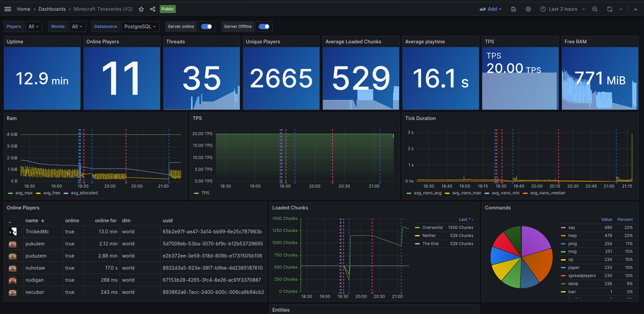The width and height of the screenshot is (644, 314).
Task: Toggle avg_free series in Ram legend
Action: pyautogui.click(x=51, y=193)
